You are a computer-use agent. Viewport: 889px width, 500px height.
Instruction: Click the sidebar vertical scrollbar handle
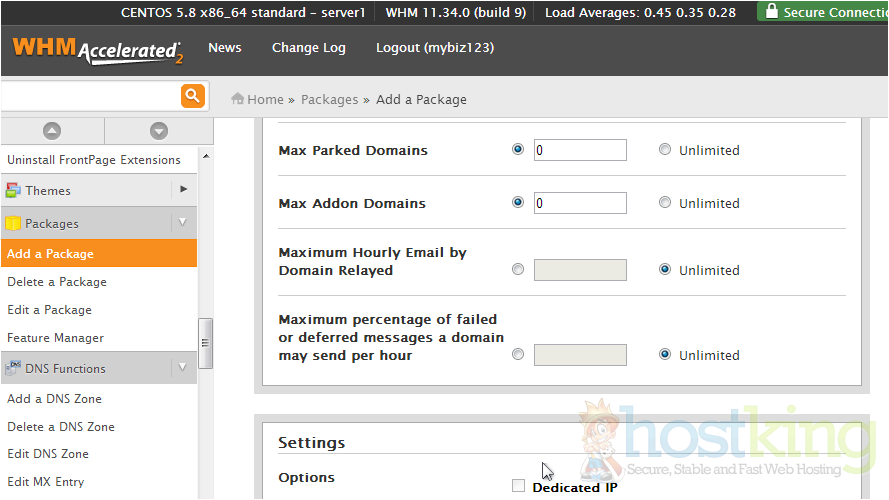206,343
